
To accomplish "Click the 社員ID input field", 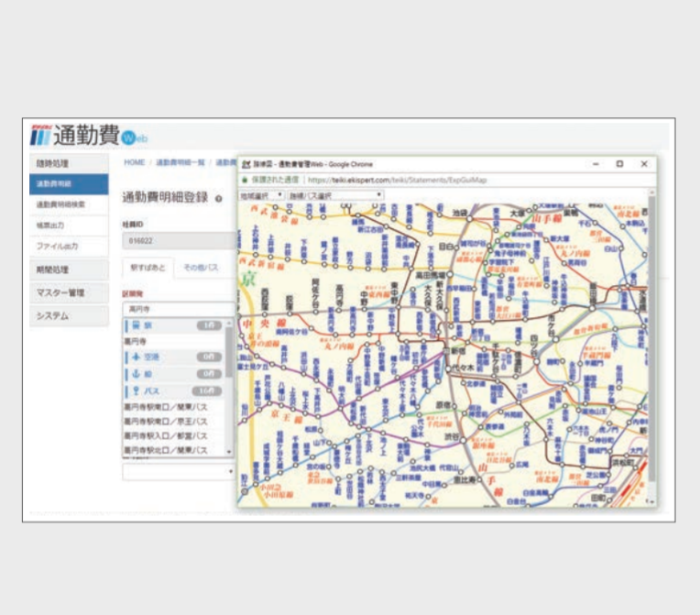I will tap(179, 241).
